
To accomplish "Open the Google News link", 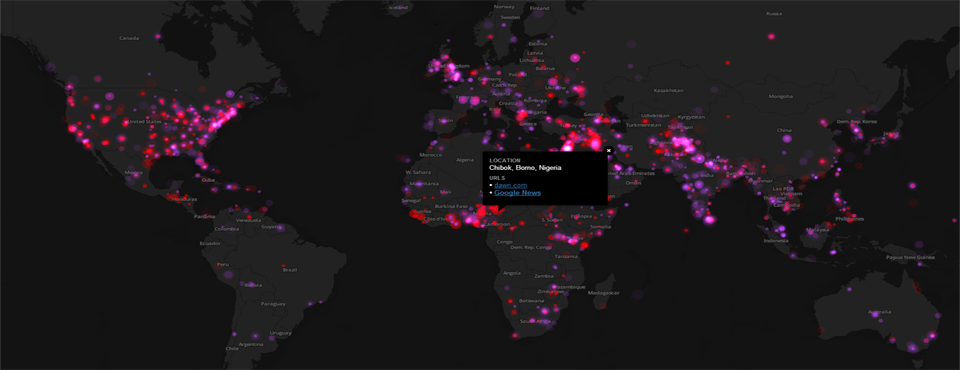I will 517,193.
